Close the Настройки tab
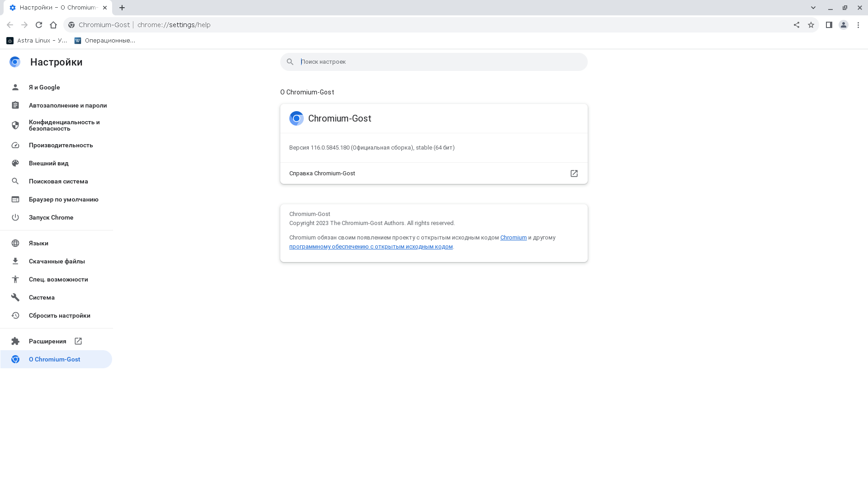This screenshot has height=488, width=868. (x=105, y=8)
